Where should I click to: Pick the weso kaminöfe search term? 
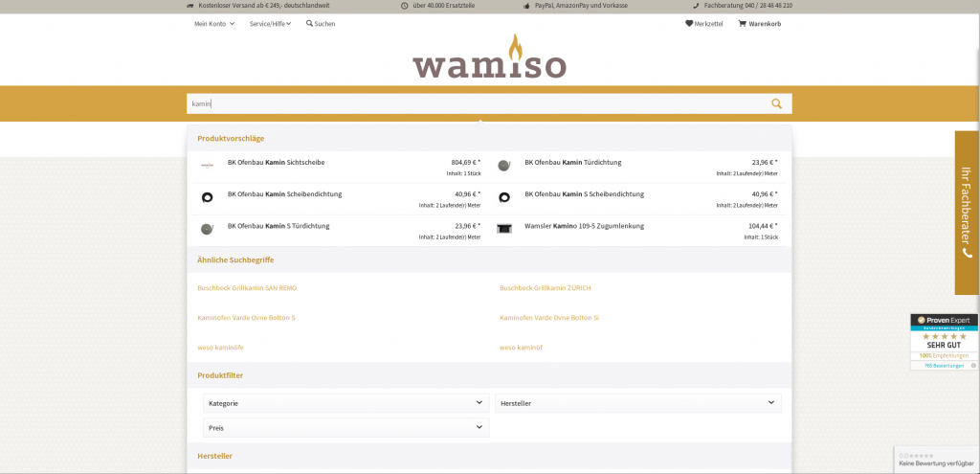pyautogui.click(x=220, y=347)
